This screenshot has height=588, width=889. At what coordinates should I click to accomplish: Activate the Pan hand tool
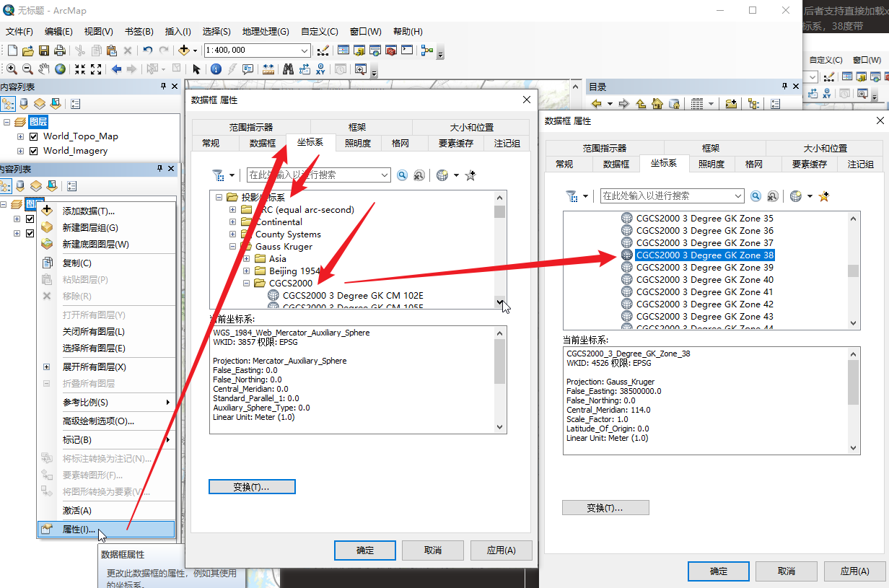44,69
